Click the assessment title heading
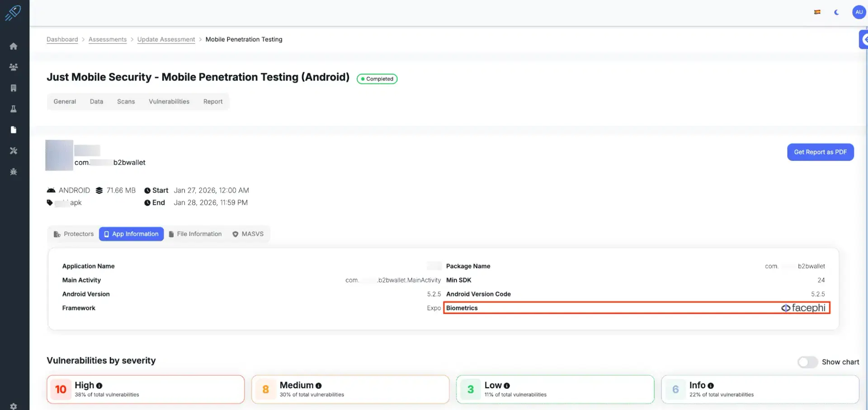The image size is (868, 410). click(x=198, y=77)
